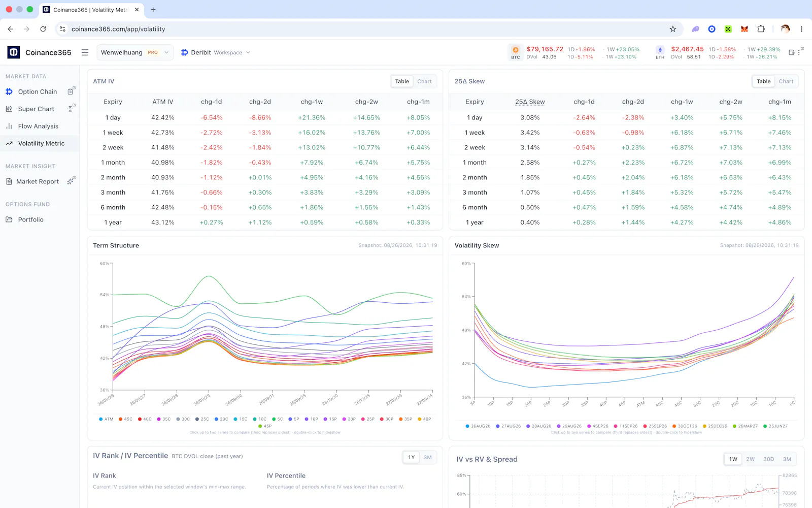Screen dimensions: 812x508
Task: Toggle 25C series in Term Structure legend
Action: click(x=202, y=419)
